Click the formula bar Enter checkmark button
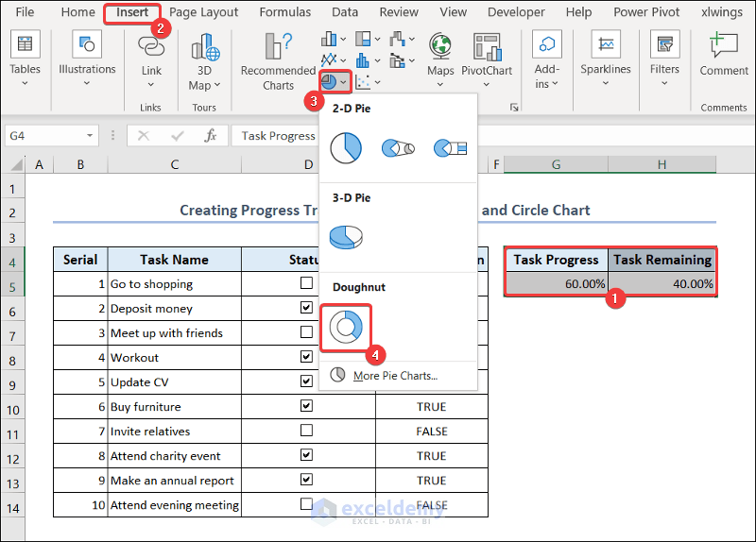Image resolution: width=756 pixels, height=542 pixels. (x=178, y=136)
